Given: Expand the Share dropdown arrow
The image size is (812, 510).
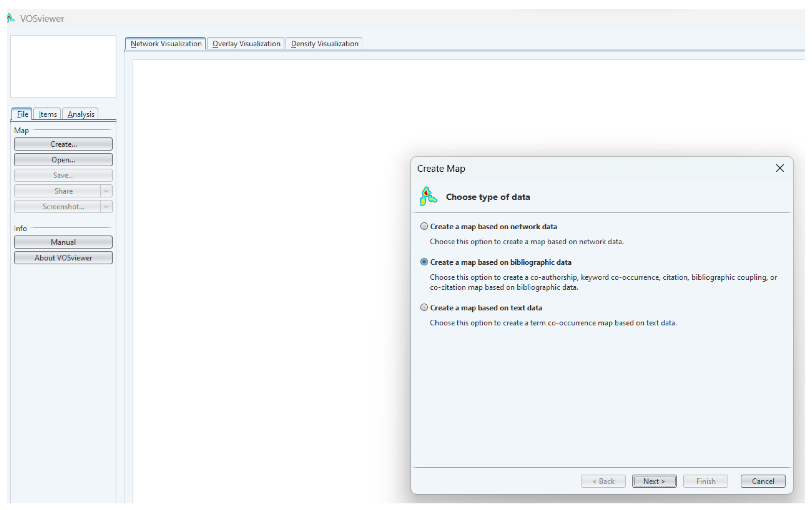Looking at the screenshot, I should [x=106, y=191].
